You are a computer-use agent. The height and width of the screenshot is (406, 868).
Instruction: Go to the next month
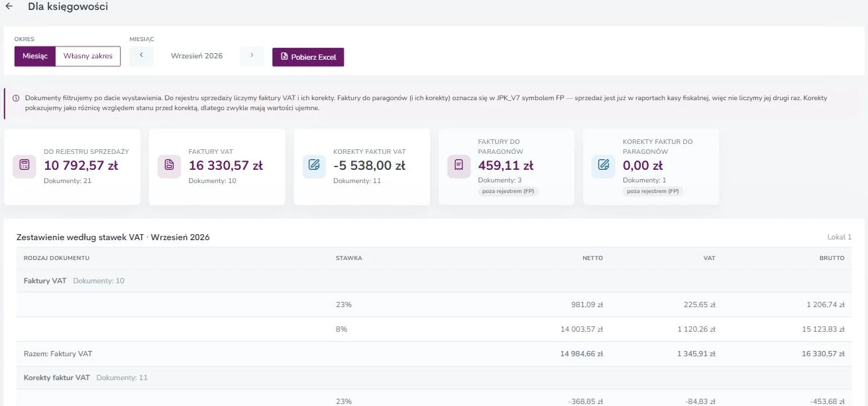pyautogui.click(x=252, y=56)
